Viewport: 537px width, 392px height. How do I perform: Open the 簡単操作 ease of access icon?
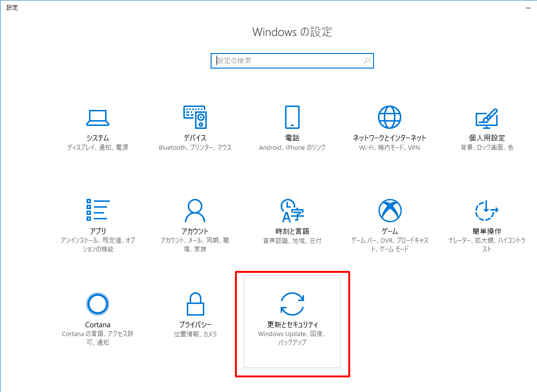[x=486, y=211]
